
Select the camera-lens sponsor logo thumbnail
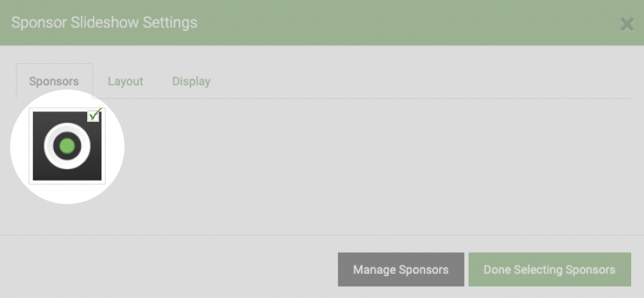click(x=67, y=146)
